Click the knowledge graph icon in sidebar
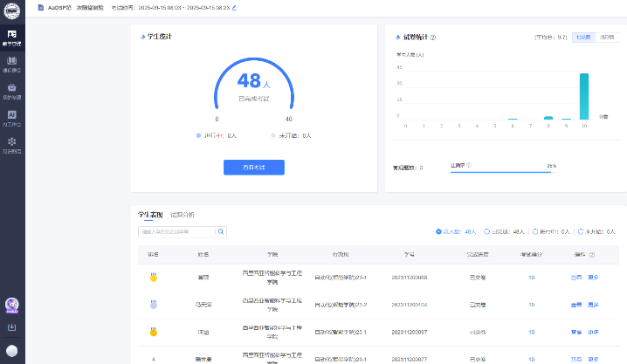Screen dimensions: 627x364 (x=11, y=144)
